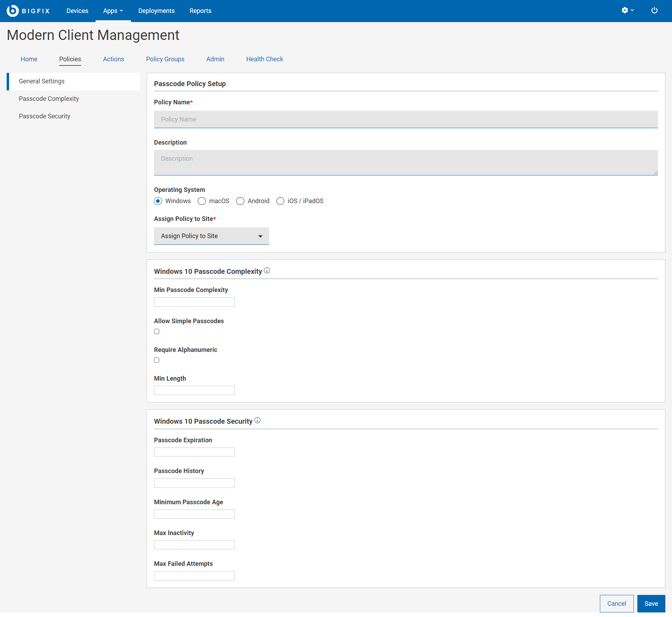Focus the Policy Name text field
The height and width of the screenshot is (617, 672).
click(406, 119)
